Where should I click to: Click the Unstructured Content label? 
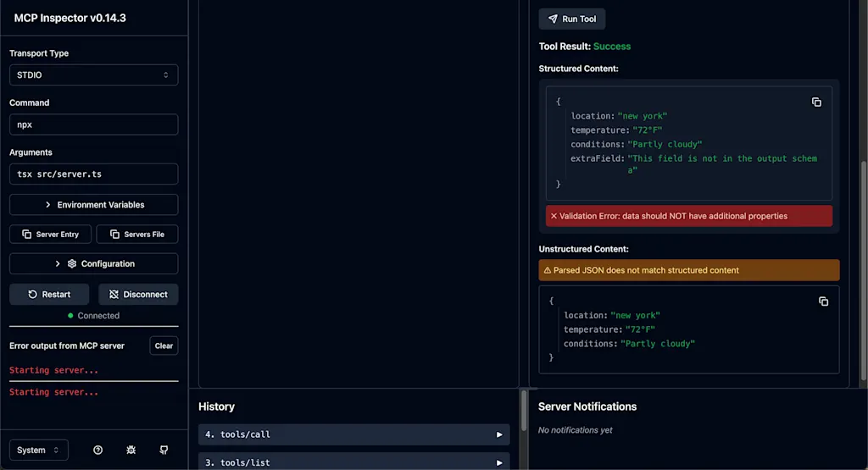[x=583, y=249]
